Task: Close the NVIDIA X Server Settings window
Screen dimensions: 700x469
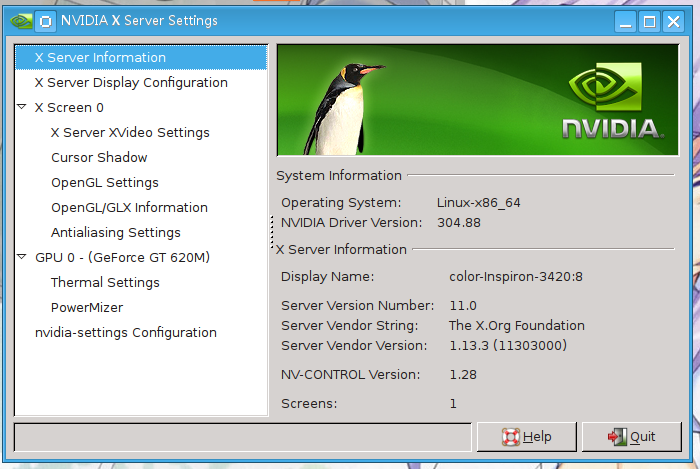Action: (674, 21)
